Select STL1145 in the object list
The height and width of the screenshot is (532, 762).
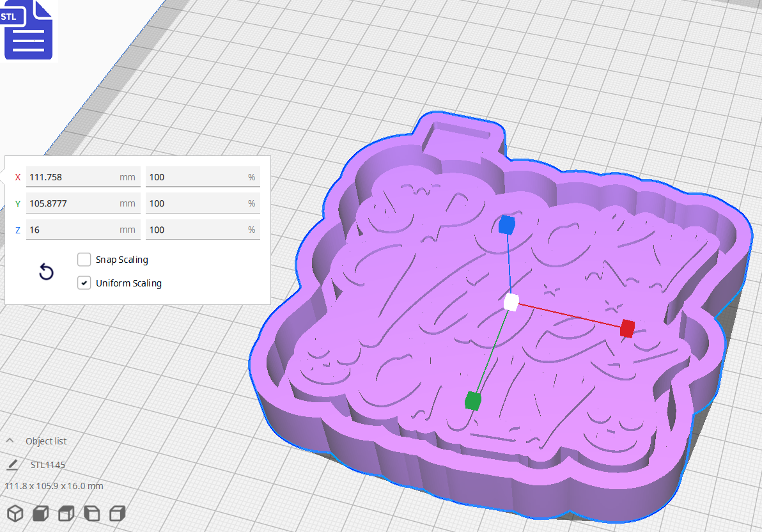(47, 464)
